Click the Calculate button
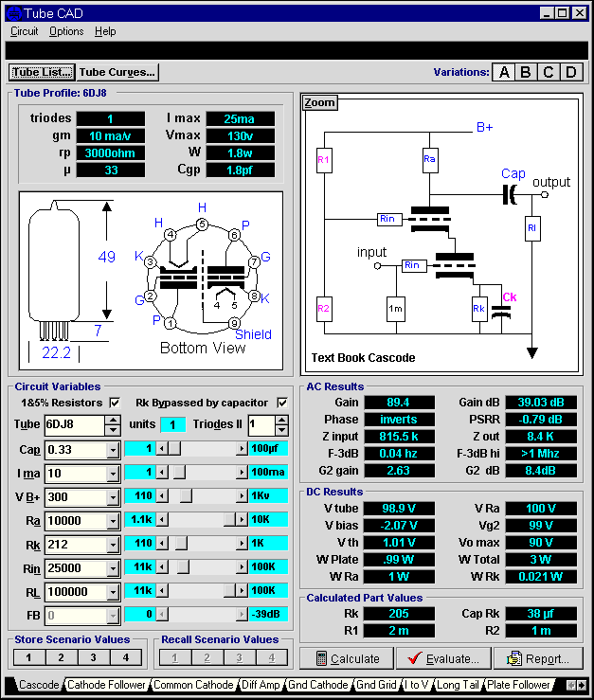594x700 pixels. click(347, 658)
